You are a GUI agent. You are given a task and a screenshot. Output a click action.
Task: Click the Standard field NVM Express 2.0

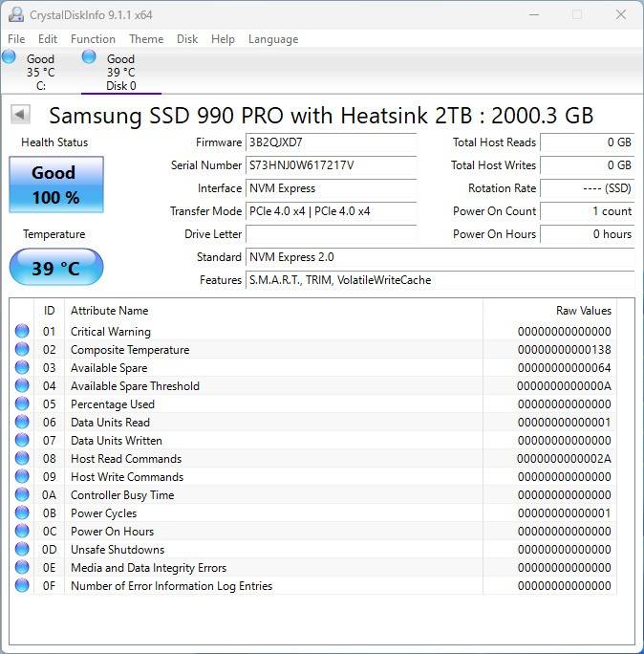tap(440, 257)
